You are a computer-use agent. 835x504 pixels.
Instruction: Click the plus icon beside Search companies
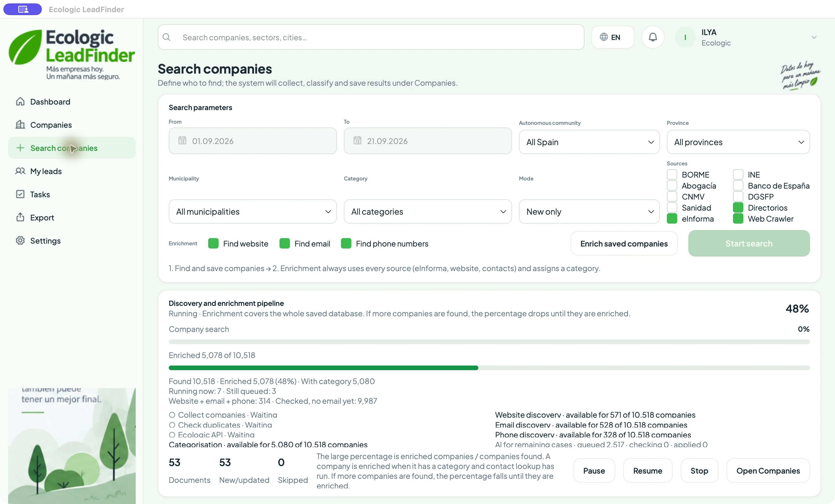pos(20,148)
